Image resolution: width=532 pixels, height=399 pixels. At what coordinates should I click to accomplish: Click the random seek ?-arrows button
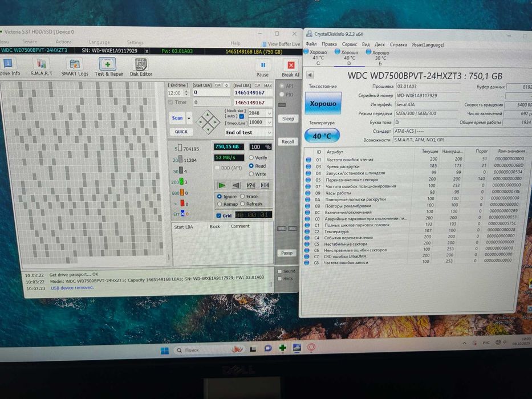coord(250,185)
